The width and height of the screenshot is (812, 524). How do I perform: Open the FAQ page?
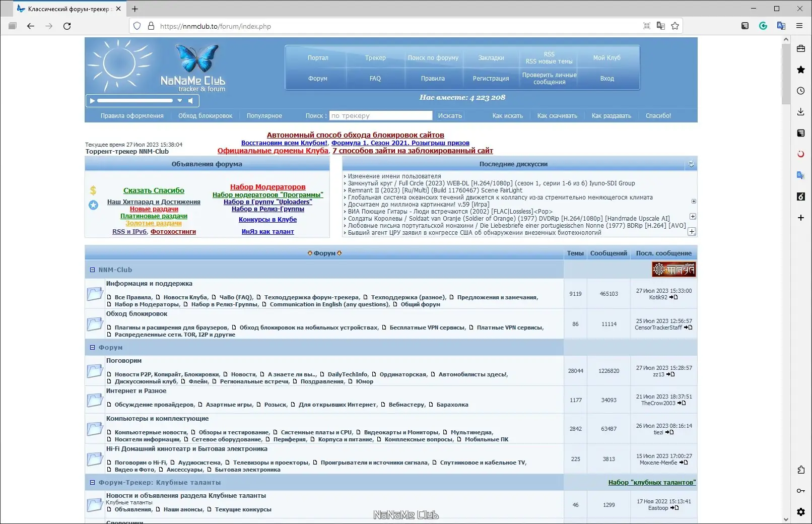[375, 79]
